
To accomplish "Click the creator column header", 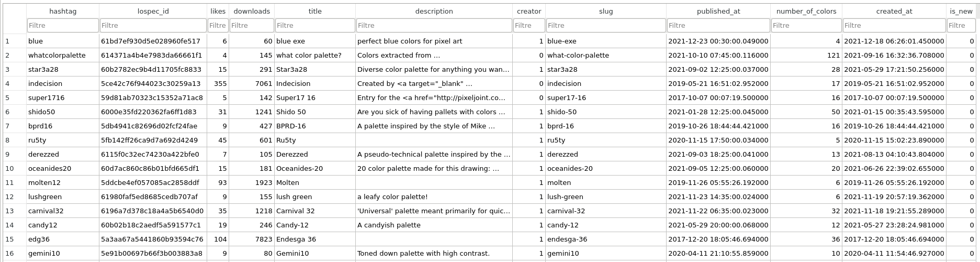I will pyautogui.click(x=529, y=11).
